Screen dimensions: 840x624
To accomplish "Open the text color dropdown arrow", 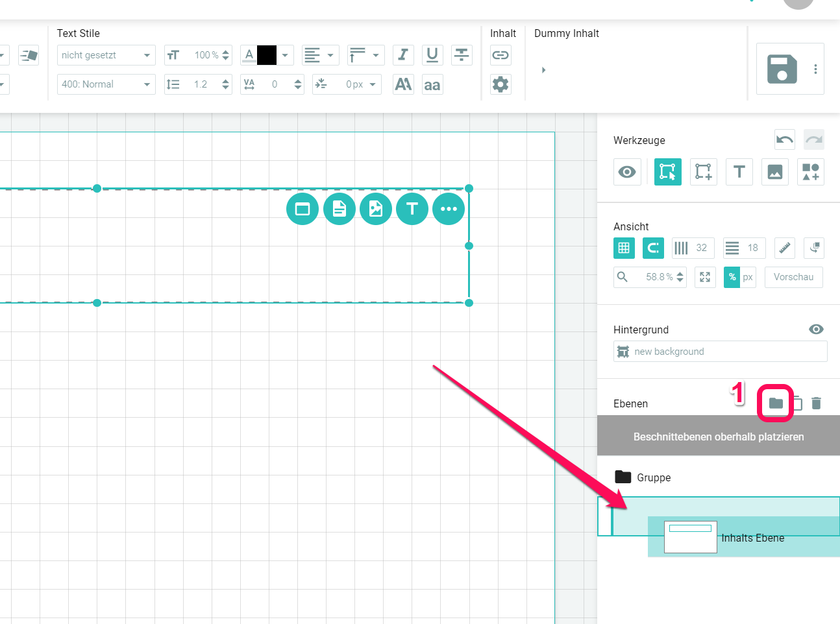I will pyautogui.click(x=285, y=55).
